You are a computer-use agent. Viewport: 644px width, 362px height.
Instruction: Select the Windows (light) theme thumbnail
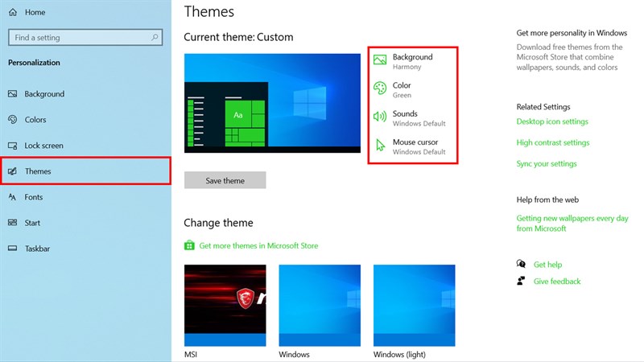414,306
